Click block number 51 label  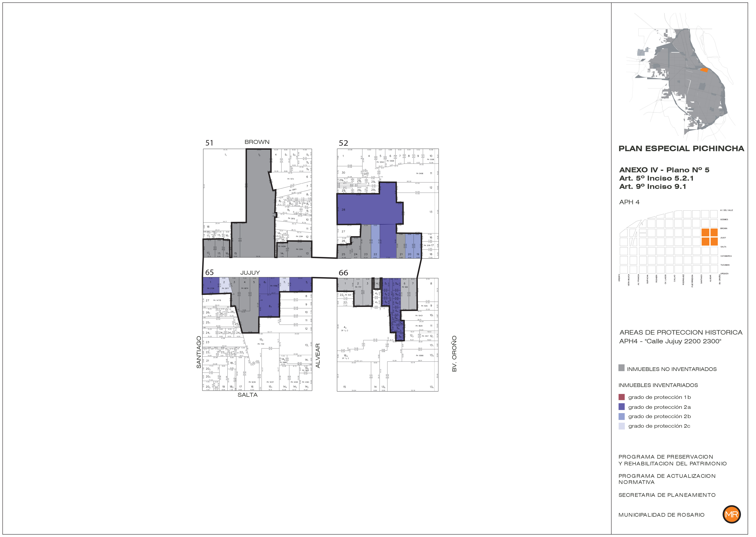209,143
